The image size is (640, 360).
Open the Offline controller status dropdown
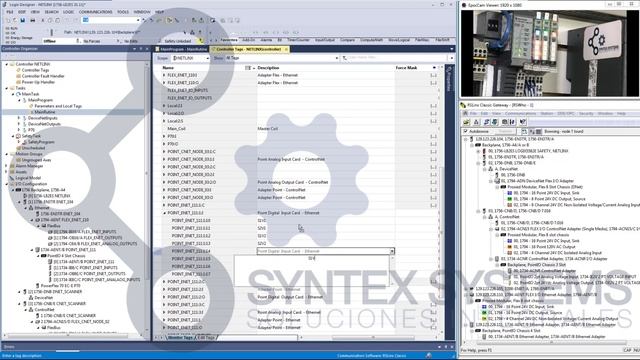[x=78, y=41]
